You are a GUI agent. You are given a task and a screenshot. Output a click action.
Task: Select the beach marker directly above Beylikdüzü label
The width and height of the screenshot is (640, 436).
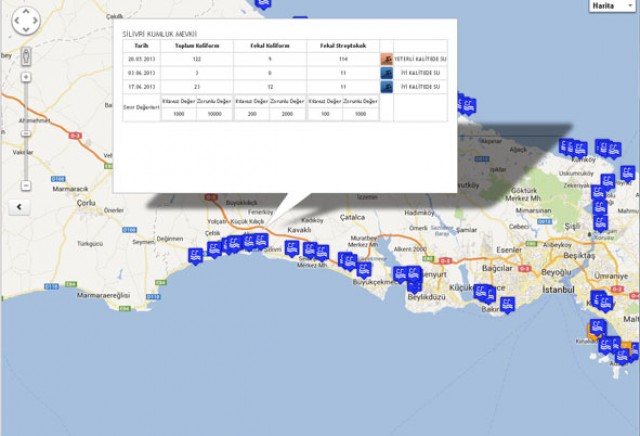click(414, 285)
